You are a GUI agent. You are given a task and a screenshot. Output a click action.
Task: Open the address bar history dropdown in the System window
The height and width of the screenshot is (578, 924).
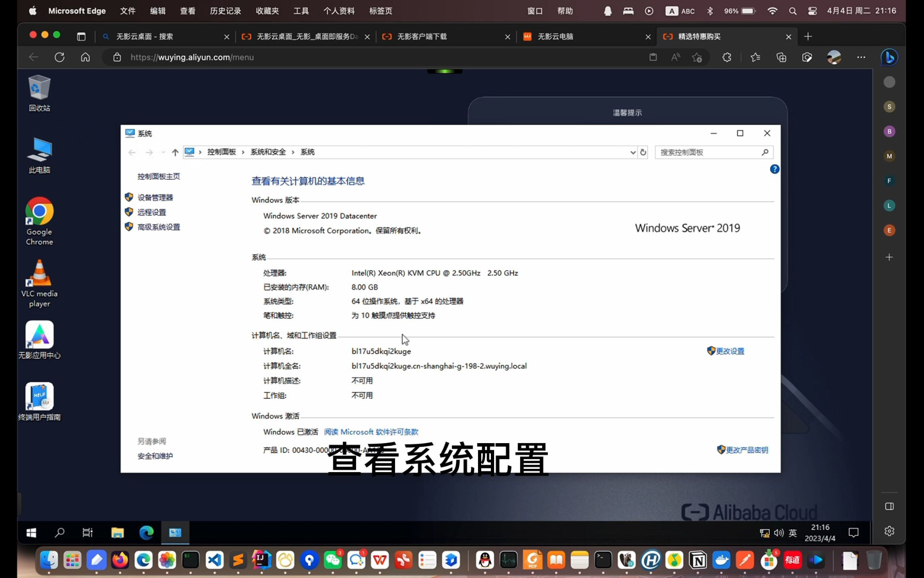coord(632,152)
